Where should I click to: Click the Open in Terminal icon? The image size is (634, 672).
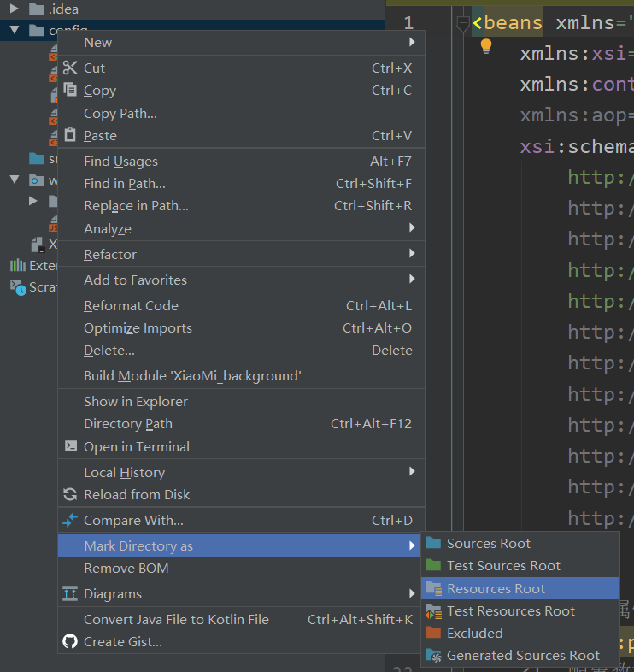click(71, 446)
